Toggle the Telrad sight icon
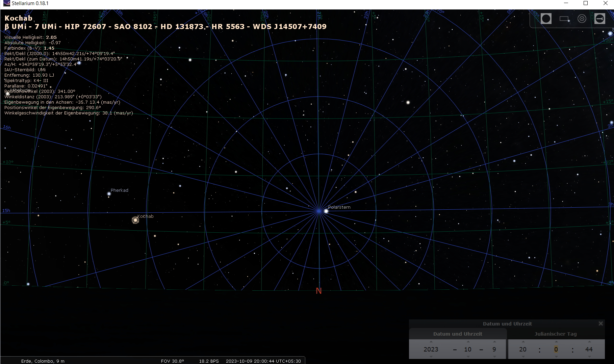 [582, 19]
